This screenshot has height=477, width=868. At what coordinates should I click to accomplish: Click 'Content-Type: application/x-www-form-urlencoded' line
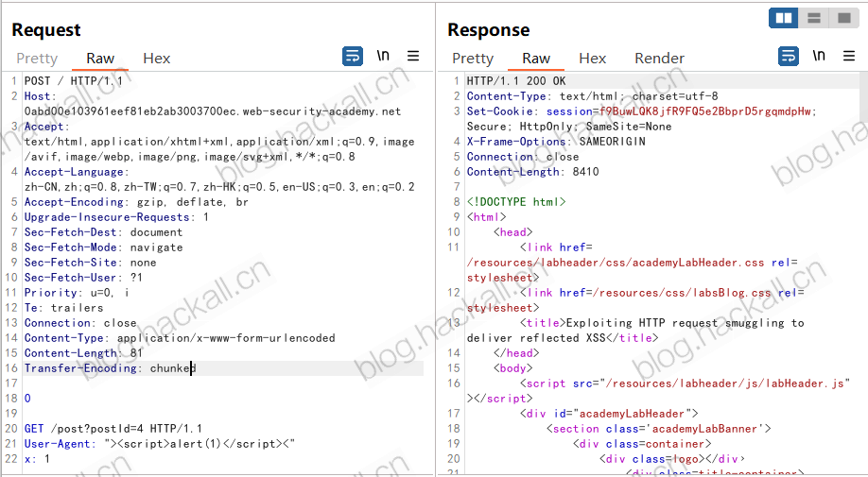(x=180, y=338)
